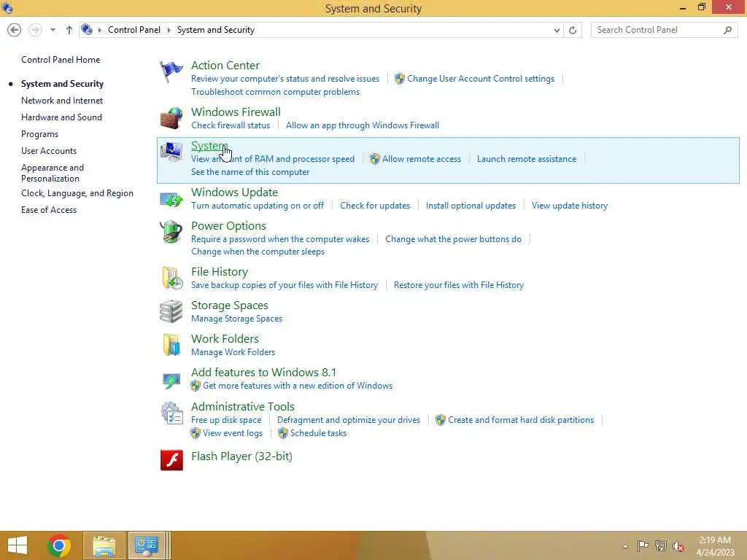Viewport: 747px width, 560px height.
Task: Expand the chevron after Control Panel breadcrumb
Action: pos(169,30)
